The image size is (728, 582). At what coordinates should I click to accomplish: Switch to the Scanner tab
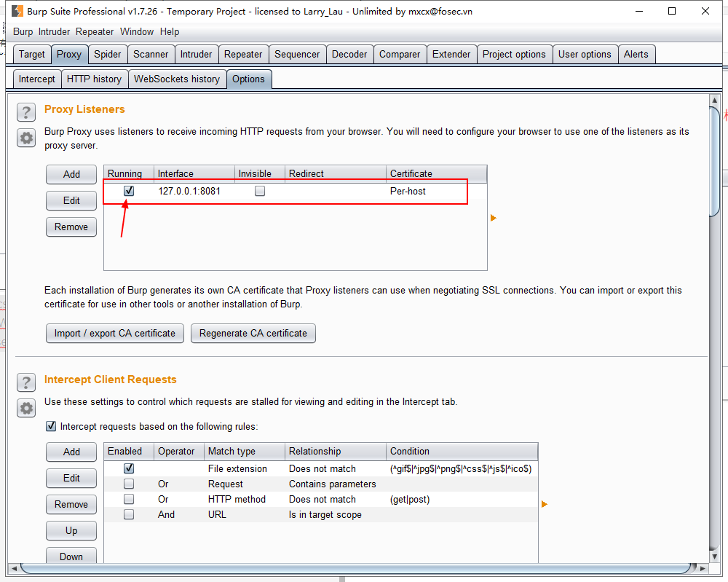point(151,55)
